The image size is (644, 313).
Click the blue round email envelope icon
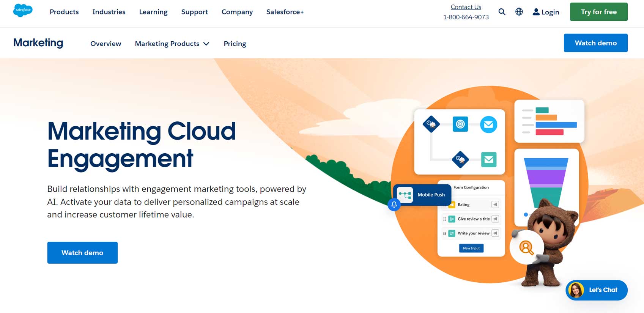pos(488,124)
